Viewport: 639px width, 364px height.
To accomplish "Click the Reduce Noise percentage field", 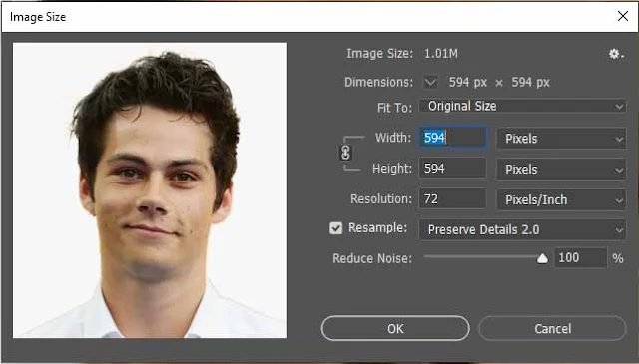I will [580, 257].
